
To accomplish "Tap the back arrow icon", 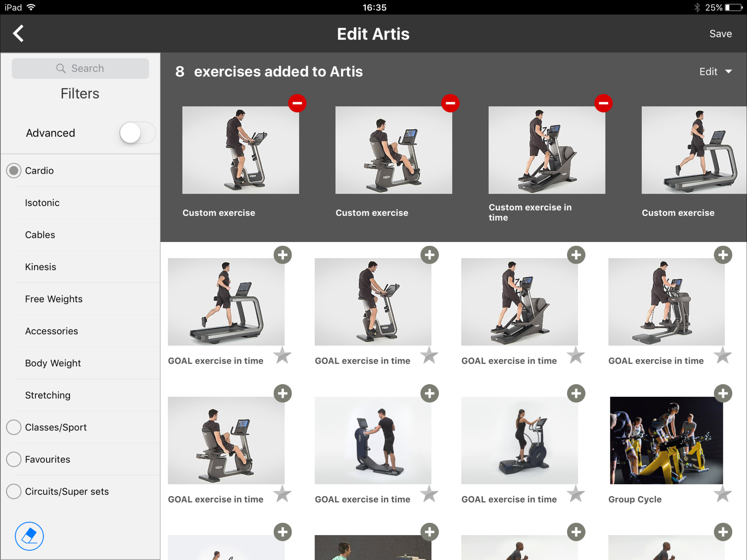I will [x=18, y=33].
